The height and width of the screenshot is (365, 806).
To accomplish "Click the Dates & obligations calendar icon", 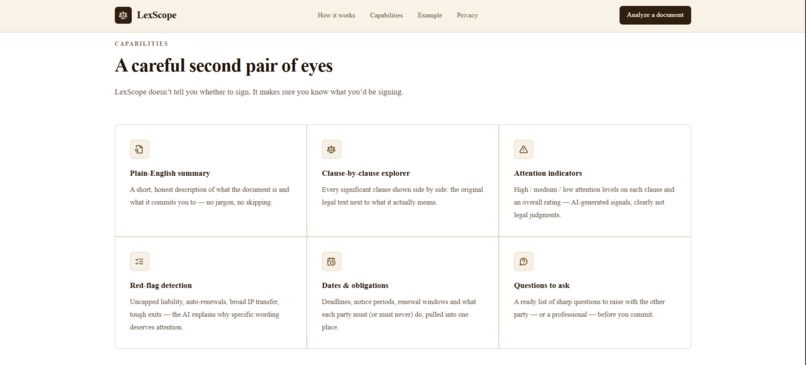I will pyautogui.click(x=332, y=261).
